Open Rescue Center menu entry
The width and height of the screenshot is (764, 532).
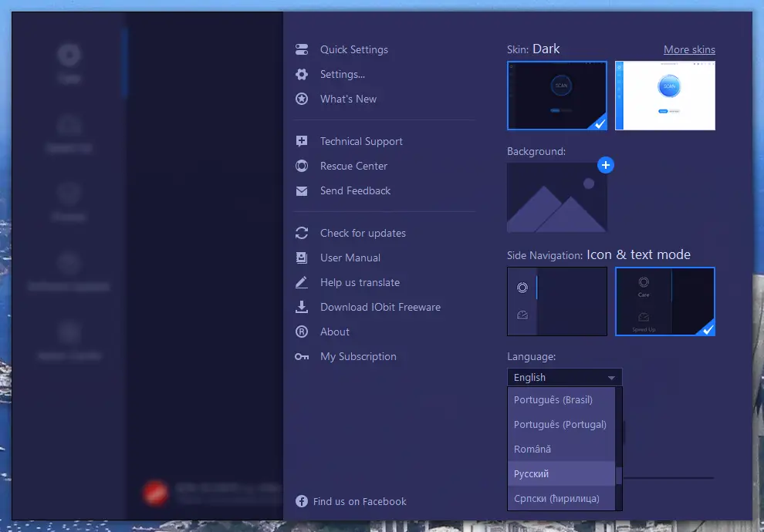353,166
